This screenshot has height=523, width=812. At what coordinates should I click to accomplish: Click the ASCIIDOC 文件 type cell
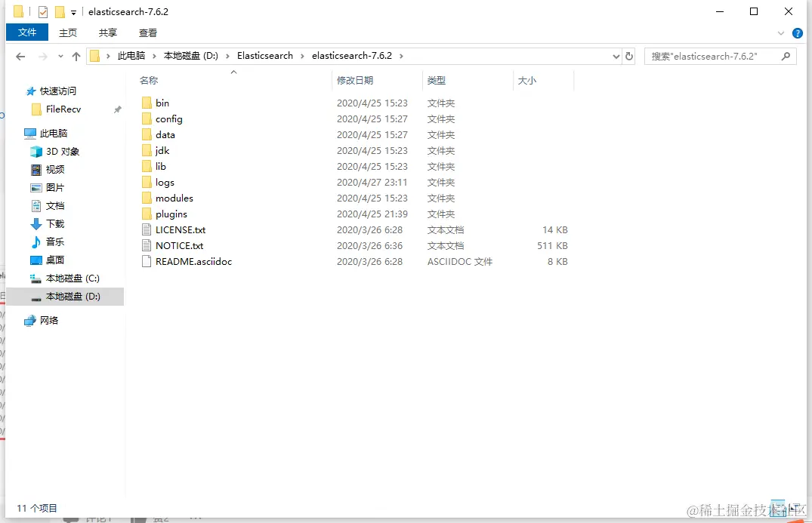[460, 262]
